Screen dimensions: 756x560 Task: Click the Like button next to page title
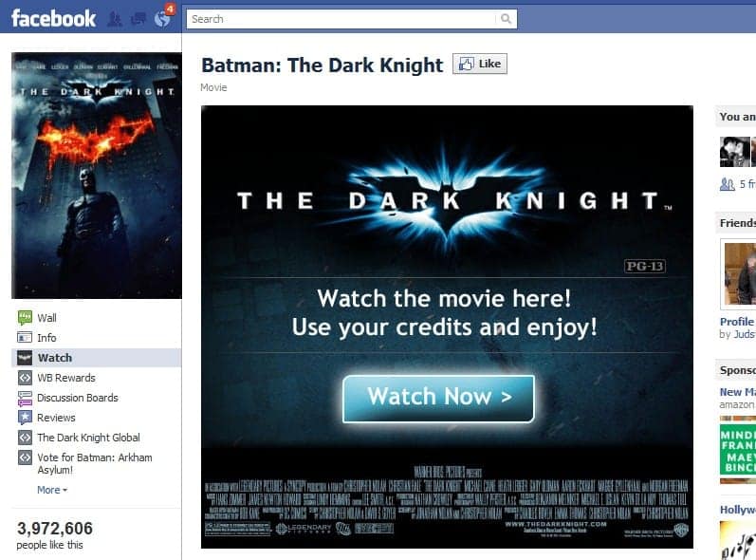(x=480, y=64)
